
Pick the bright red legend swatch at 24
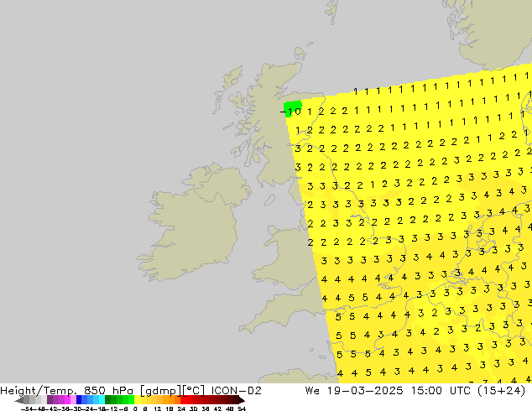tap(183, 400)
